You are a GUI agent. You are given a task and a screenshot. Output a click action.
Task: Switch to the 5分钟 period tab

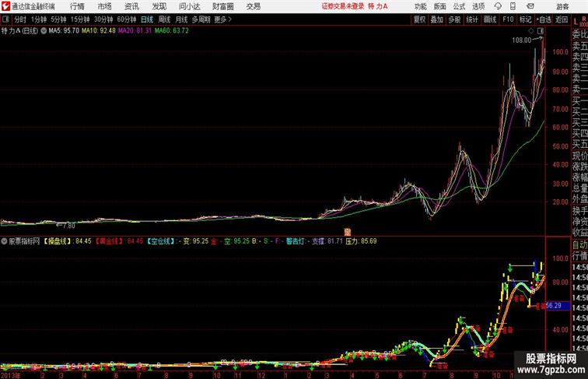click(58, 19)
